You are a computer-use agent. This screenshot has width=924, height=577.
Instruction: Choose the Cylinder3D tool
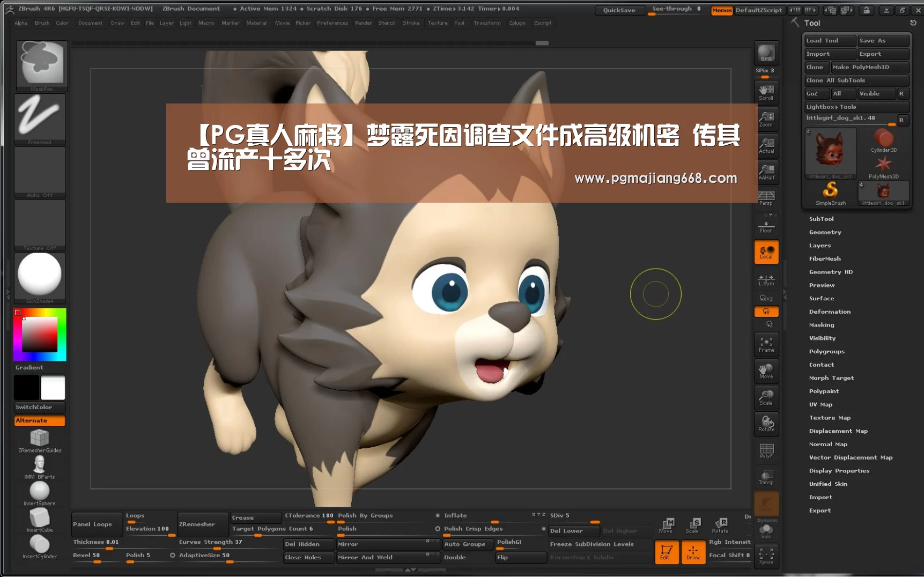(x=883, y=140)
